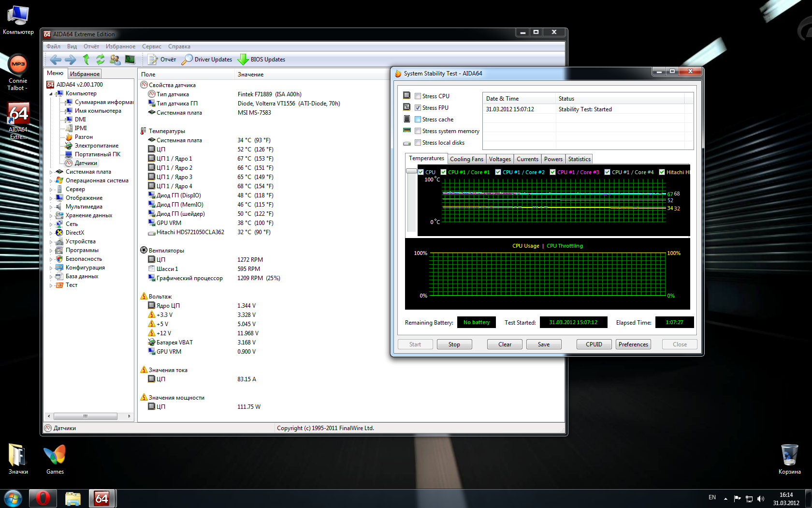Open the Справка menu
This screenshot has width=812, height=508.
click(179, 46)
